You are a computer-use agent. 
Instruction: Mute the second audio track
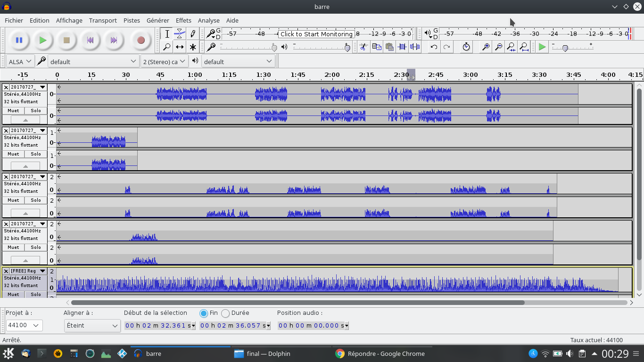click(x=13, y=154)
